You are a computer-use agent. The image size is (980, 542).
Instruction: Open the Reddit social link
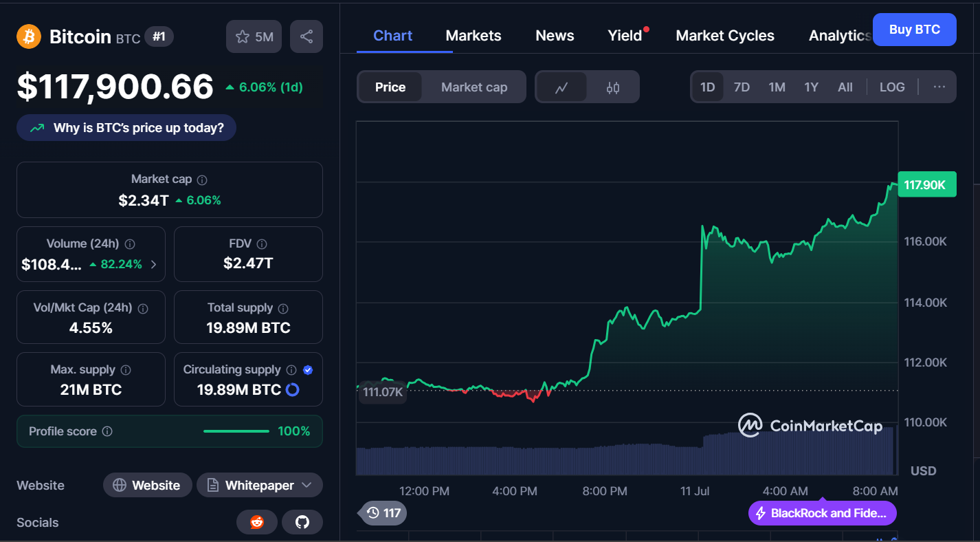(x=257, y=523)
